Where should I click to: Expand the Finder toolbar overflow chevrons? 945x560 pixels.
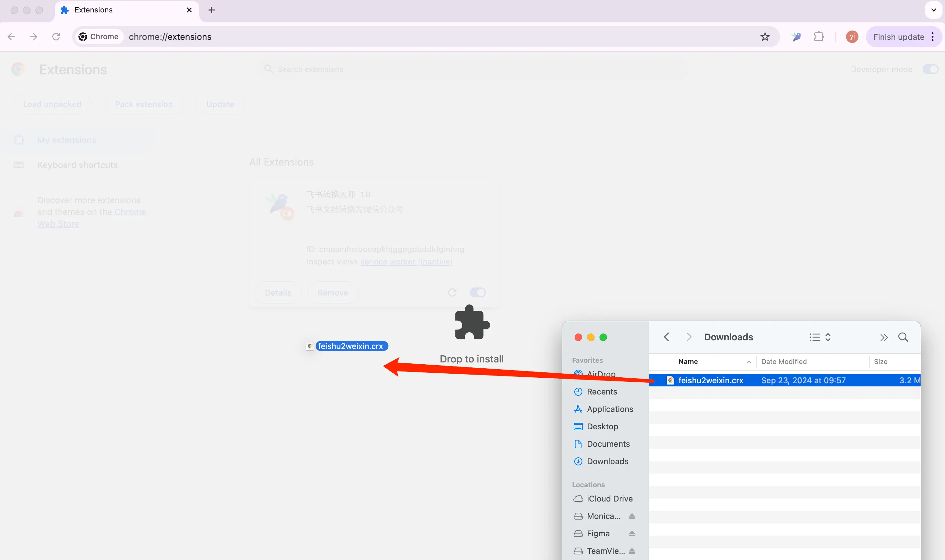883,337
